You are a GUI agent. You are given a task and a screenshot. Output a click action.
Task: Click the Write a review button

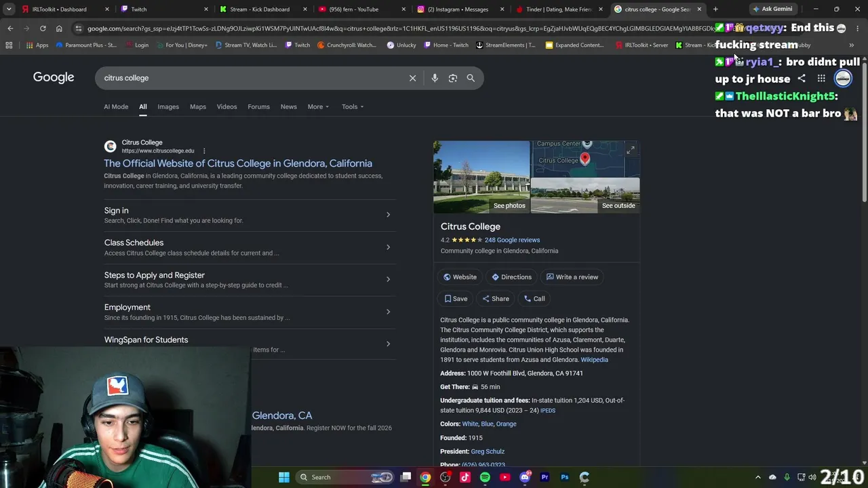[572, 277]
